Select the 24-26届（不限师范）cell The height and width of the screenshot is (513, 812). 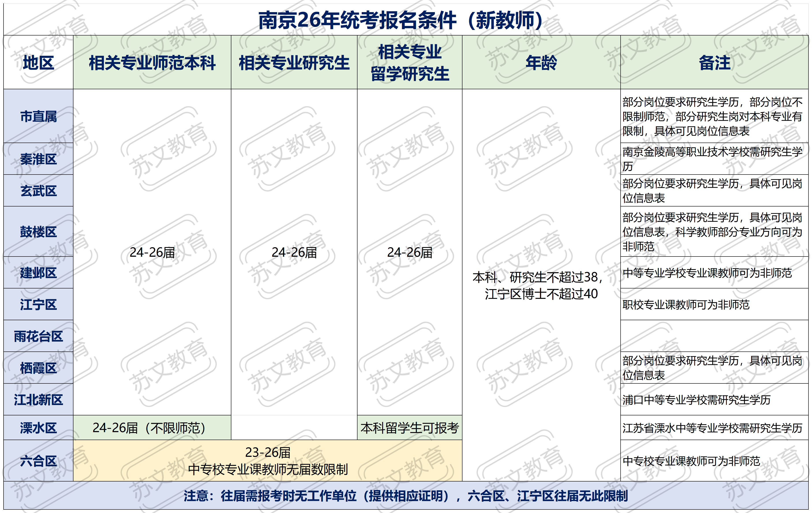point(152,428)
